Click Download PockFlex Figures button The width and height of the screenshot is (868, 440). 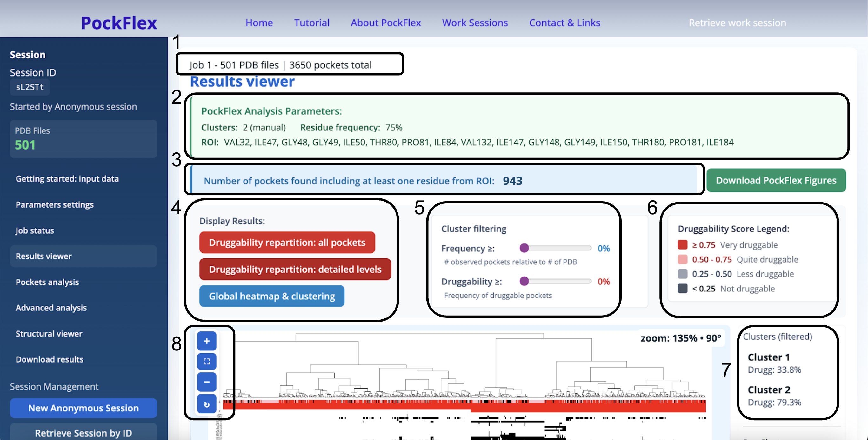click(776, 180)
